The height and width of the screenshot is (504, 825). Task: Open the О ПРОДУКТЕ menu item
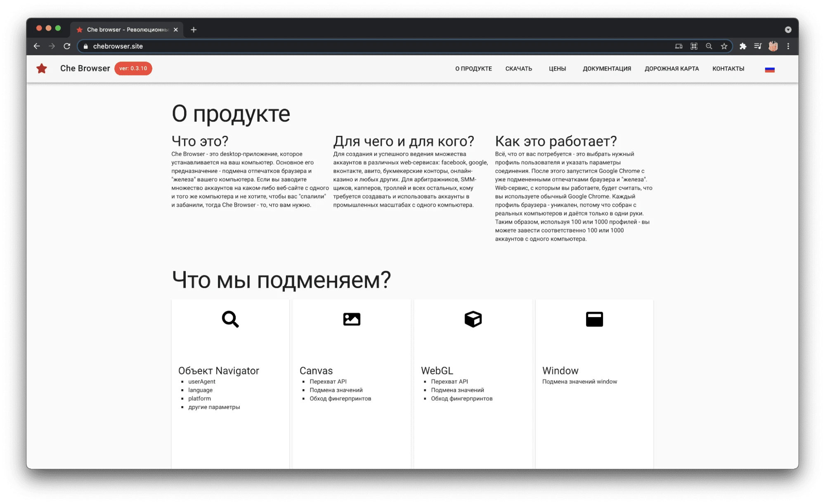473,69
